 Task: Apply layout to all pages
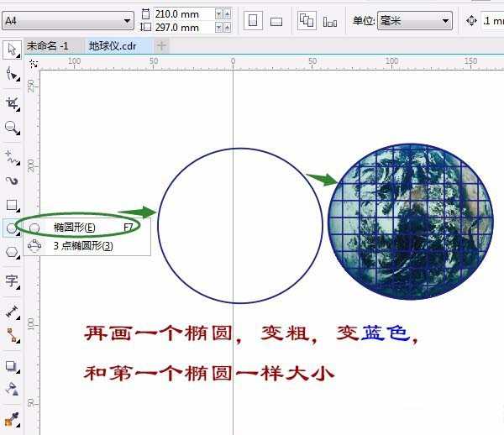307,21
